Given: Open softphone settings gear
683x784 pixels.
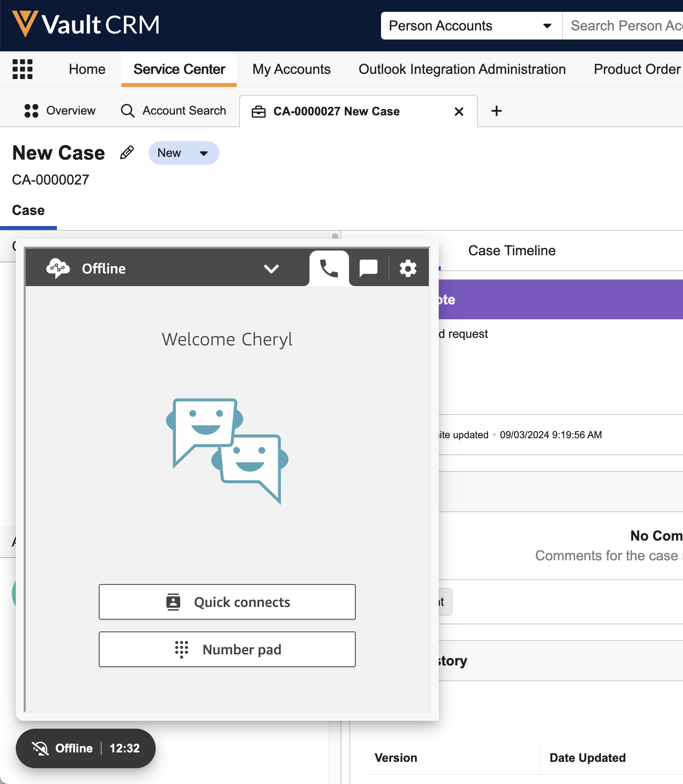Looking at the screenshot, I should point(408,269).
